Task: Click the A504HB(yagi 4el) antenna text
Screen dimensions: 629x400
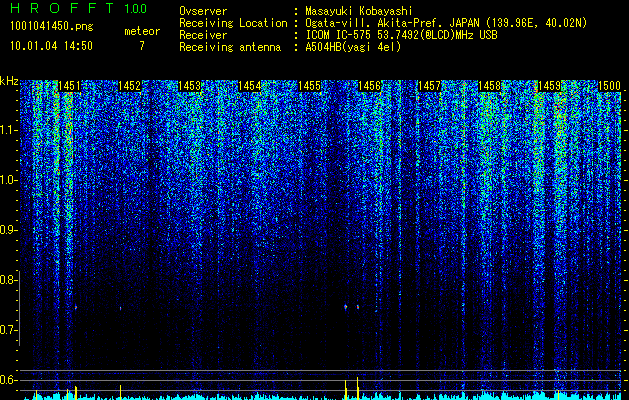Action: tap(353, 47)
